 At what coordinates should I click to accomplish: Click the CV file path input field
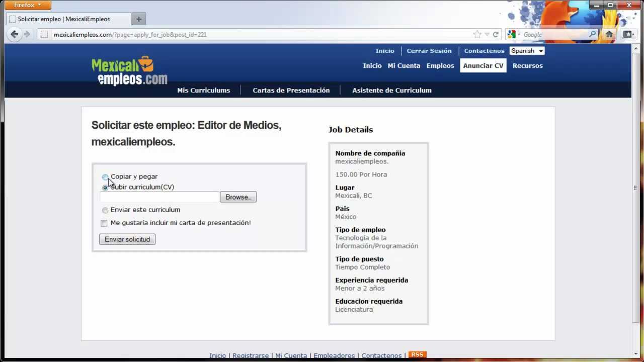coord(159,197)
